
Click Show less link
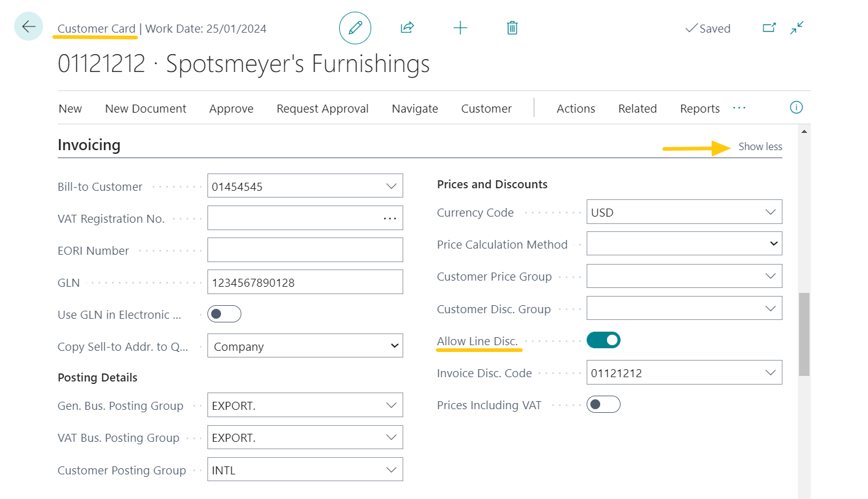coord(760,146)
